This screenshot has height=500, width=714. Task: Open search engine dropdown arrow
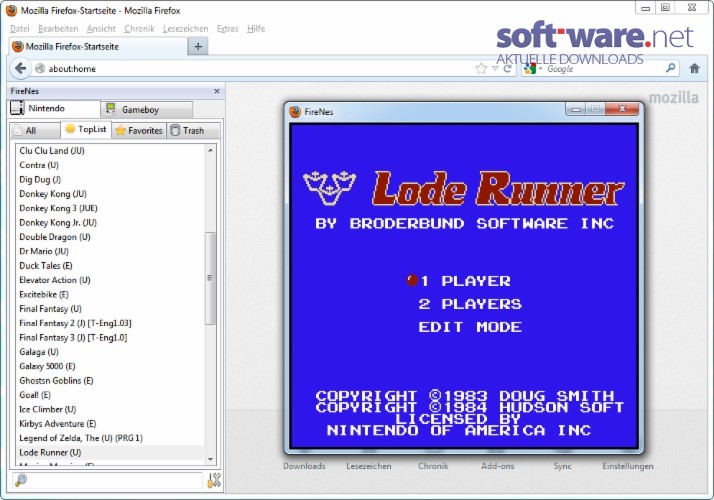(x=541, y=69)
